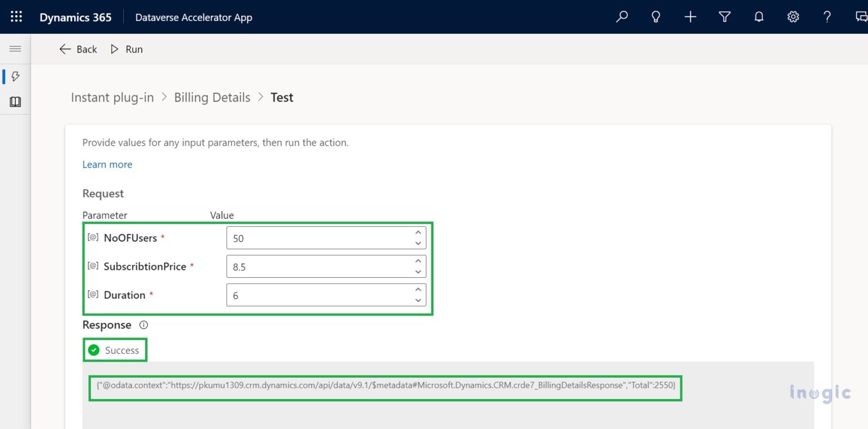
Task: Click the Learn more link
Action: (x=107, y=164)
